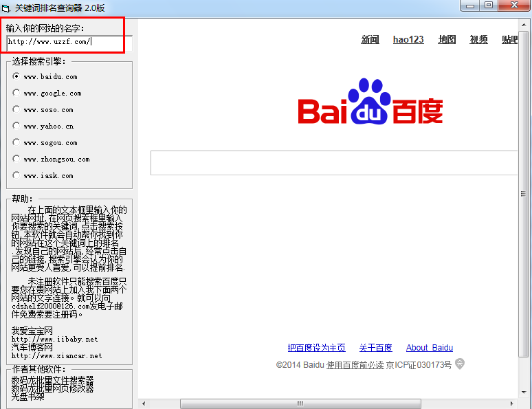Click the horizontal scrollbar thumb
The image size is (532, 409).
300,404
